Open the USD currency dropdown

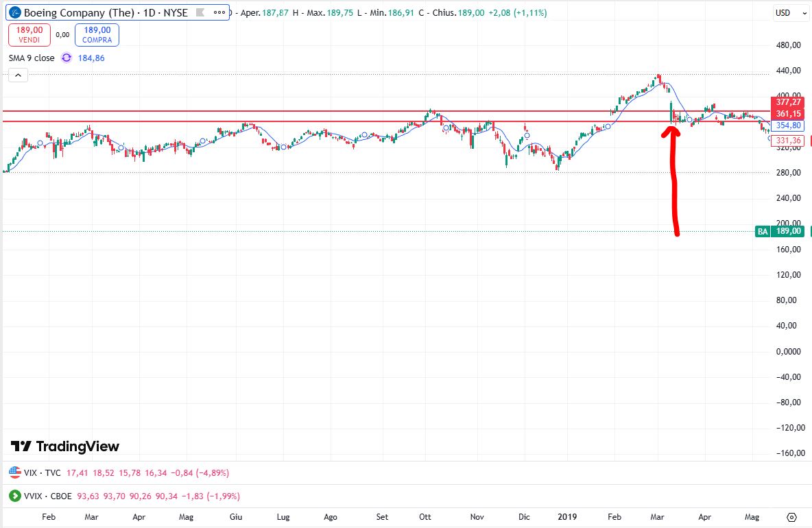pos(786,12)
